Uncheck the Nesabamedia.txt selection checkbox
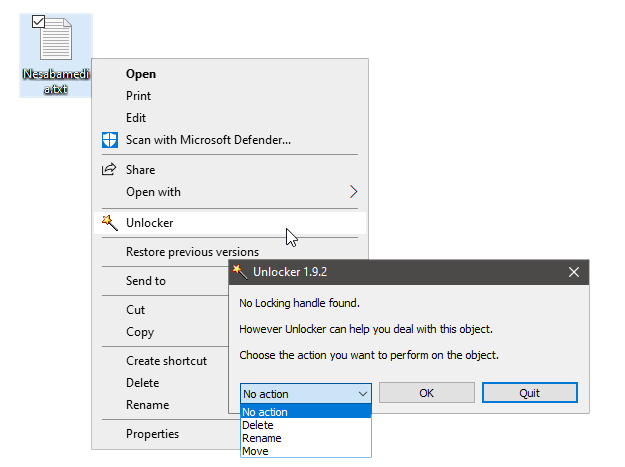 [38, 22]
